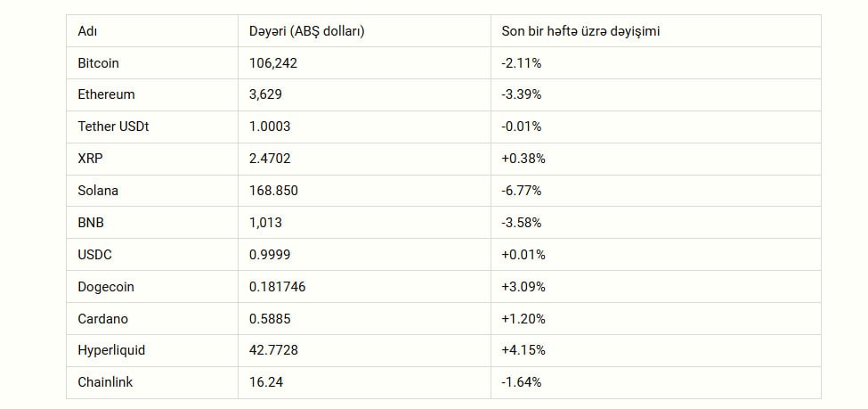Click the USDC name cell

coord(95,255)
